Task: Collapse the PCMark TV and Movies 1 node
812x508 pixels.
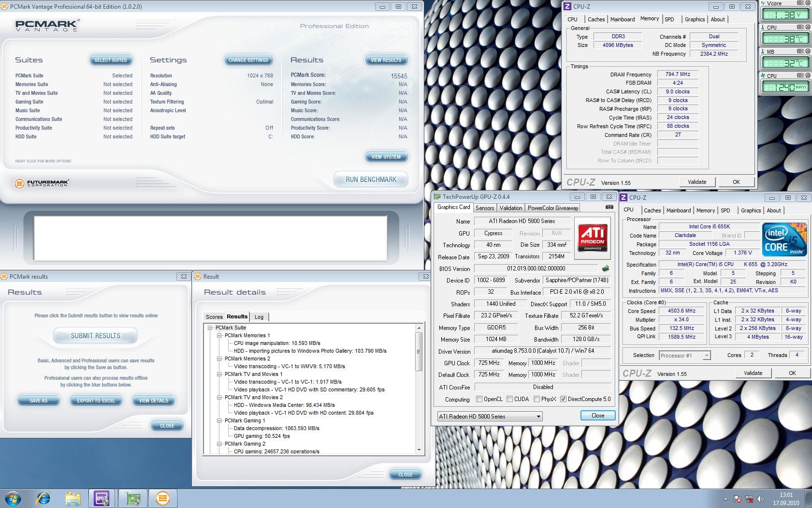Action: pos(219,374)
